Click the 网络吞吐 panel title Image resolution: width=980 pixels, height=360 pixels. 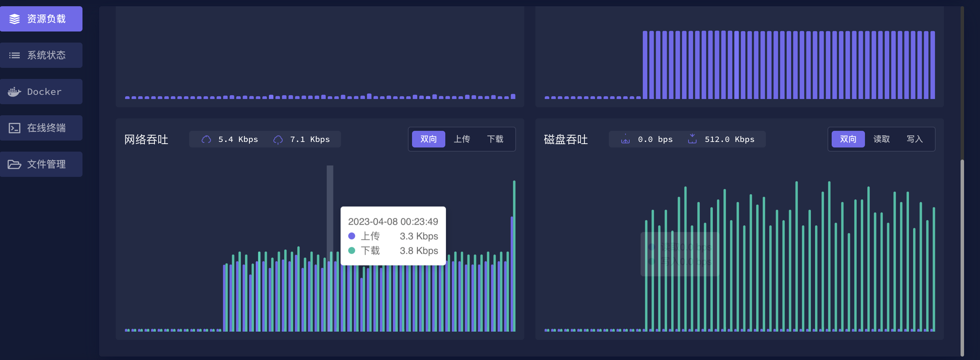pyautogui.click(x=146, y=139)
